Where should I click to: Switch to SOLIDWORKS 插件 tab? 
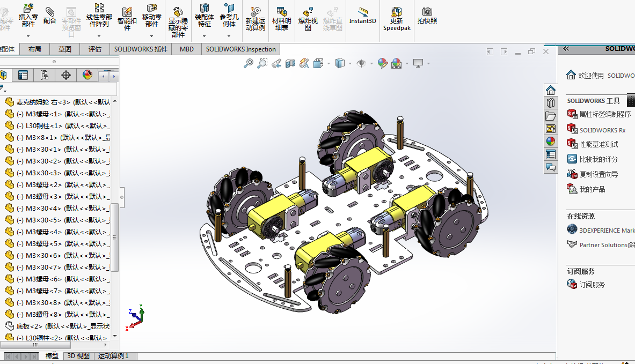(x=141, y=49)
